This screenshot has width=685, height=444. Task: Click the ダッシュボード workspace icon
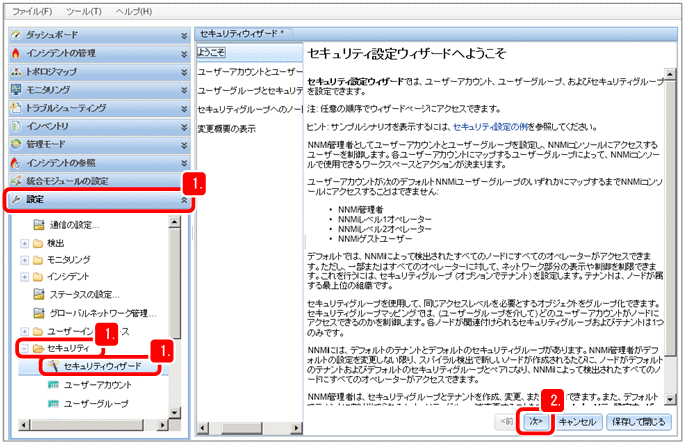16,35
